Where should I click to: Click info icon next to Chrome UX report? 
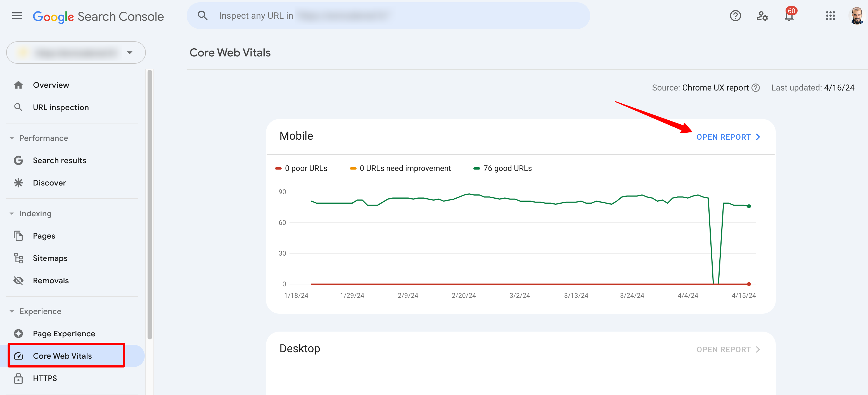tap(756, 87)
